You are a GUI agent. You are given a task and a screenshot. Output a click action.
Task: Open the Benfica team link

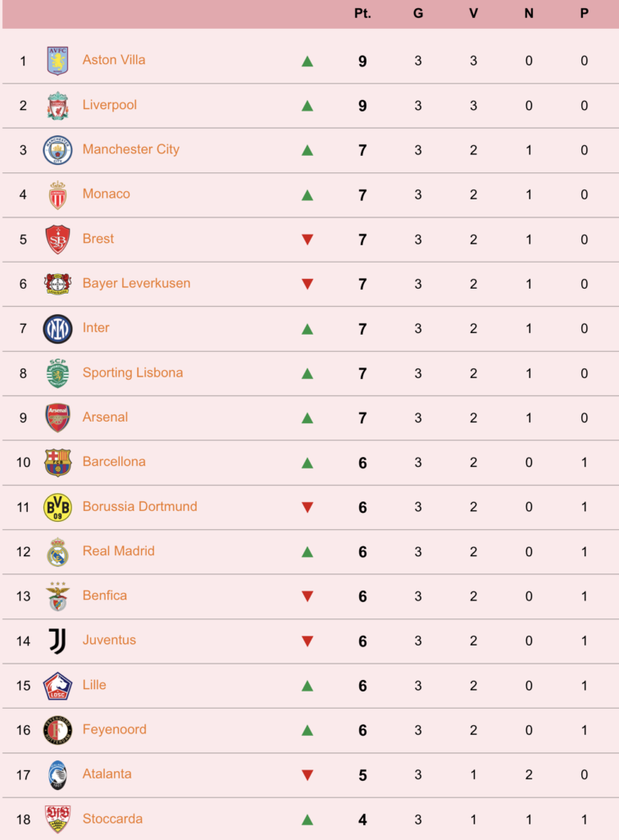coord(104,596)
